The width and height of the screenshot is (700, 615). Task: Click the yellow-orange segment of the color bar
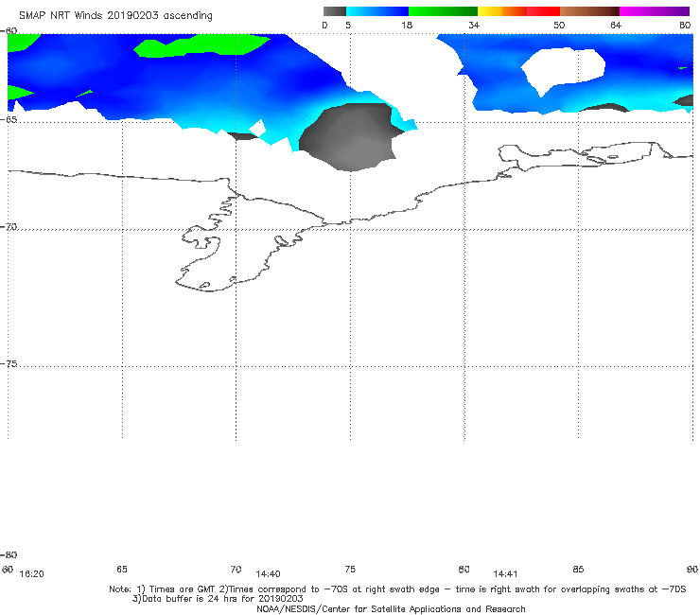(502, 11)
